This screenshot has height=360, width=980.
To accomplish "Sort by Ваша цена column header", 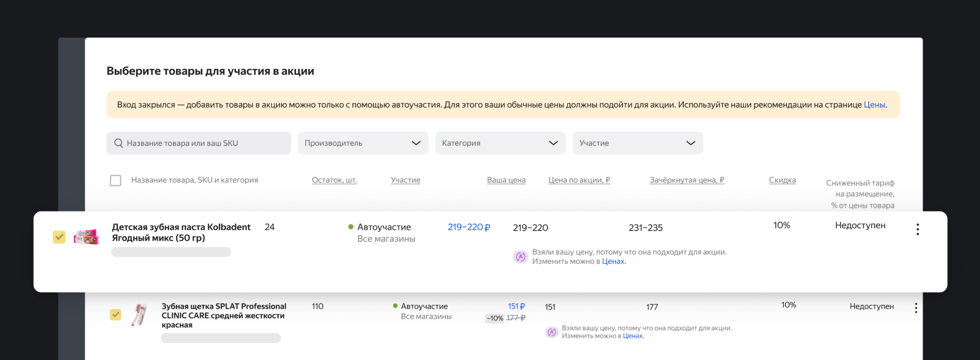I will click(x=506, y=180).
